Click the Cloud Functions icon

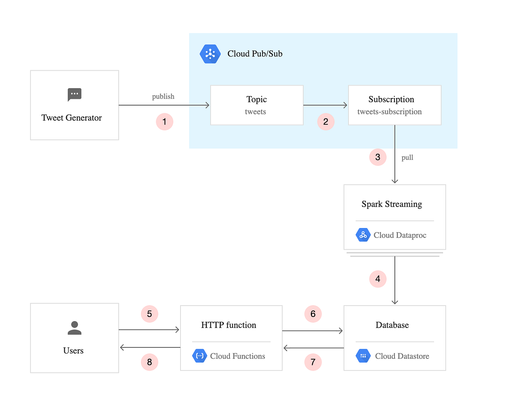[x=199, y=356]
